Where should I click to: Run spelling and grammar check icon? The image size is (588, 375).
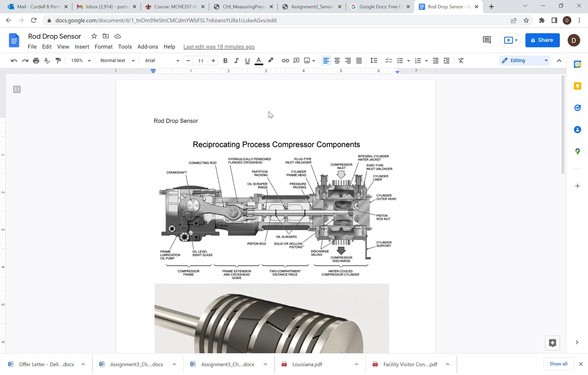coord(47,61)
